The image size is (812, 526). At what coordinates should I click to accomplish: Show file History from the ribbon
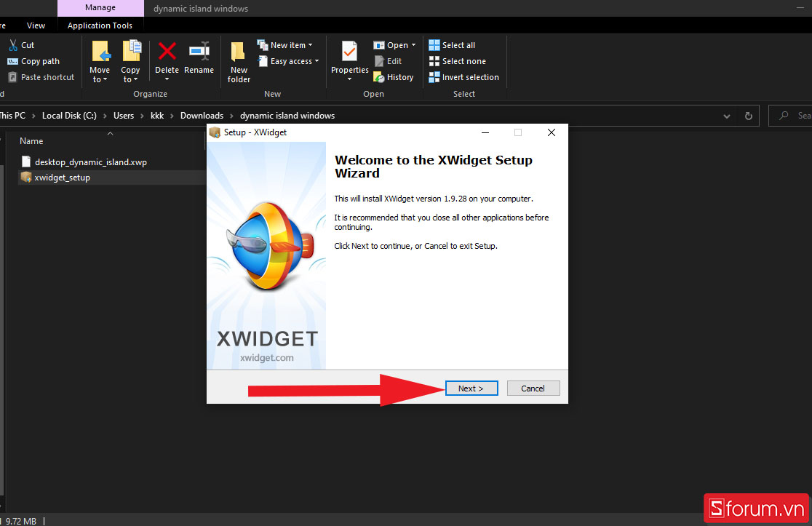[394, 77]
